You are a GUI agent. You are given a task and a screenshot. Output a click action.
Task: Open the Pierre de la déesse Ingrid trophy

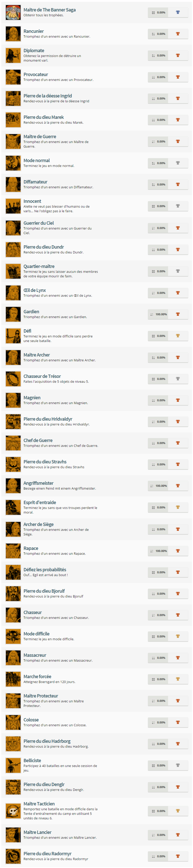[48, 96]
